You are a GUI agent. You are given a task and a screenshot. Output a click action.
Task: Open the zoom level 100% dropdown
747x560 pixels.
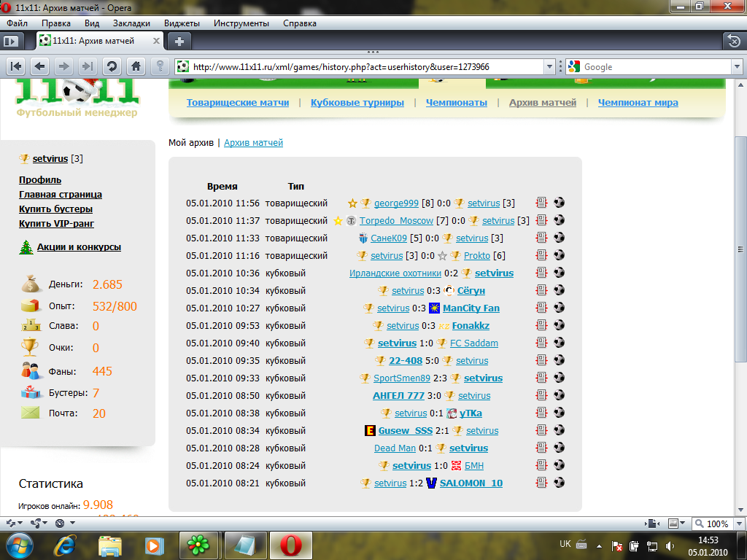click(x=713, y=524)
